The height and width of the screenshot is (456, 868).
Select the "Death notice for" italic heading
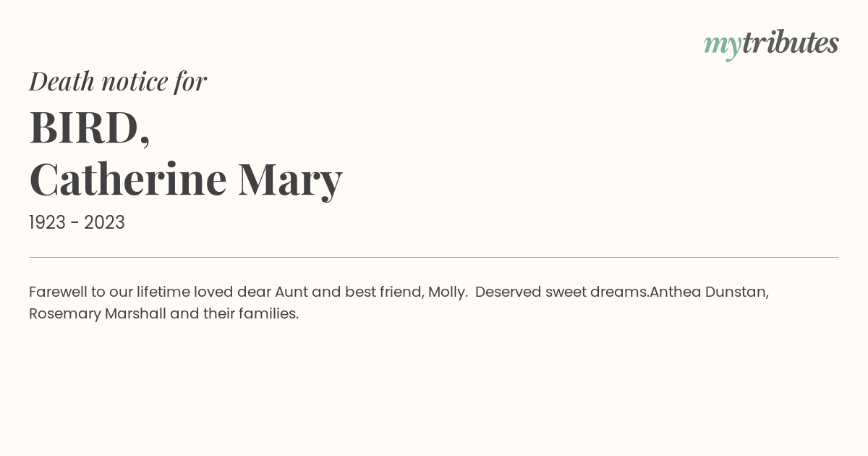click(118, 81)
